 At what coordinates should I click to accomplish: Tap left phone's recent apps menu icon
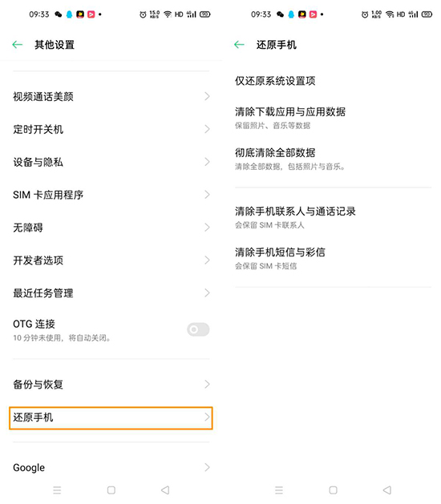point(57,490)
